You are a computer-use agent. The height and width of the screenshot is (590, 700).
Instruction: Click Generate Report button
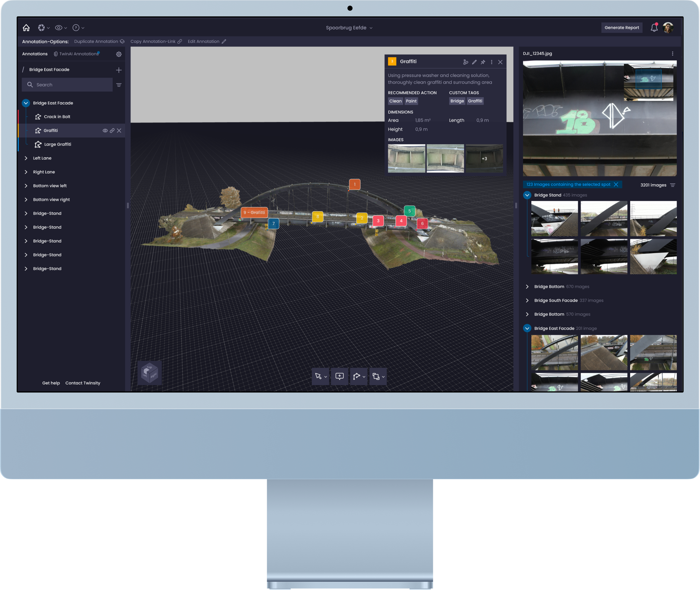(x=621, y=28)
